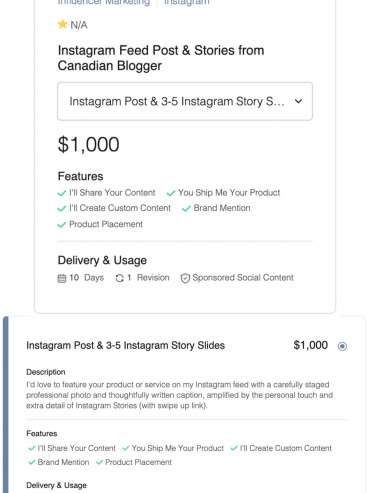Click the $1,000 price next to radio button
This screenshot has width=370, height=493.
pos(311,345)
